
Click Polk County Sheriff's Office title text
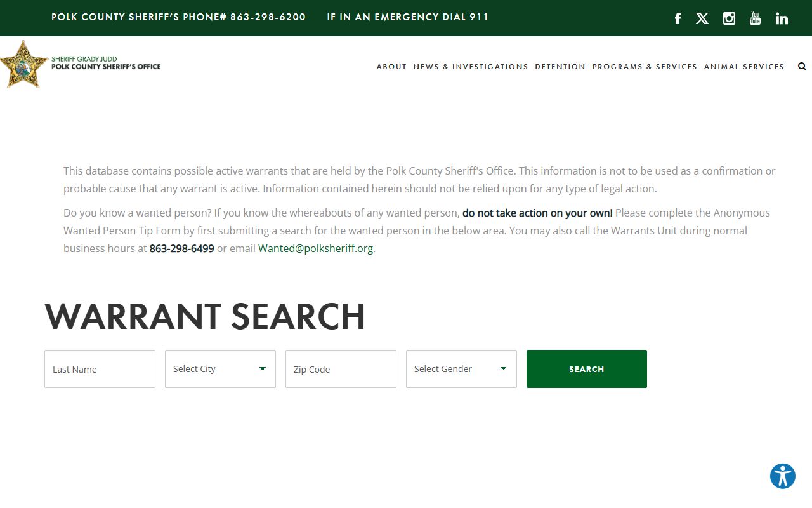coord(106,66)
